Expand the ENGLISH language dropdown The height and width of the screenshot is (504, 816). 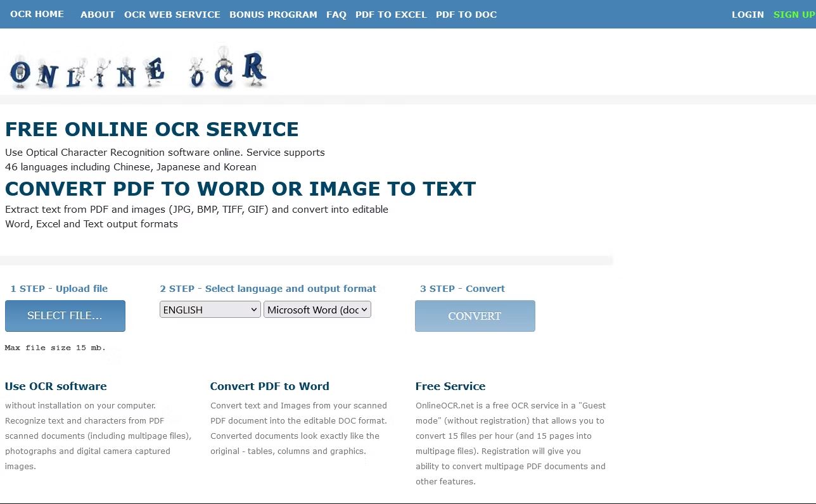point(210,310)
